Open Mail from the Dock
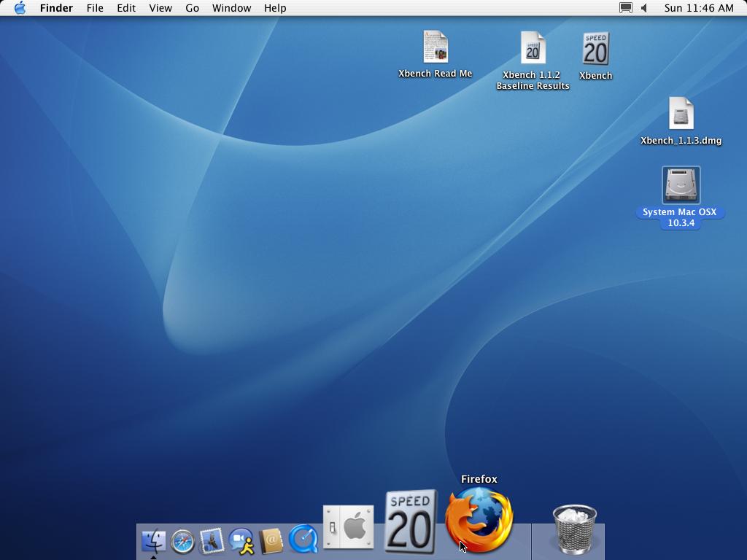The image size is (747, 560). pos(212,541)
